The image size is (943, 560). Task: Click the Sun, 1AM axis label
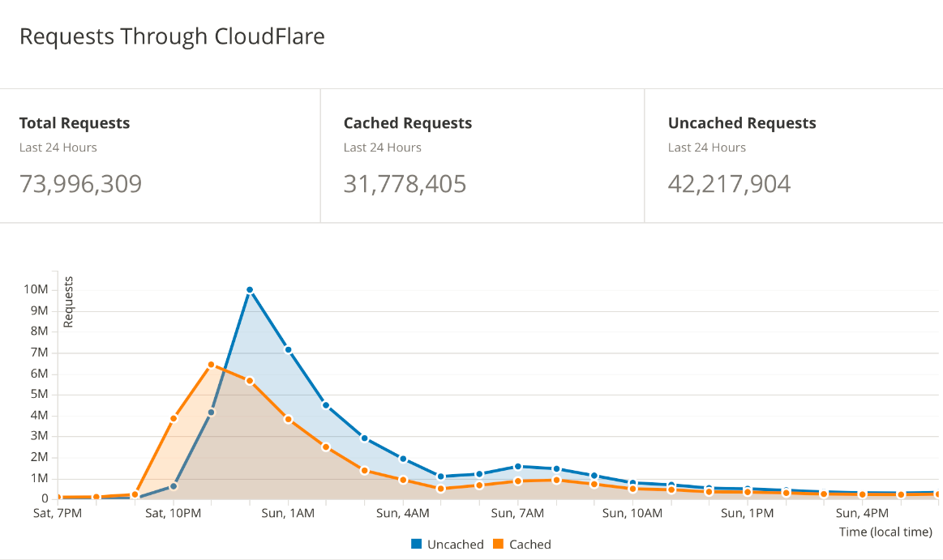(x=288, y=514)
